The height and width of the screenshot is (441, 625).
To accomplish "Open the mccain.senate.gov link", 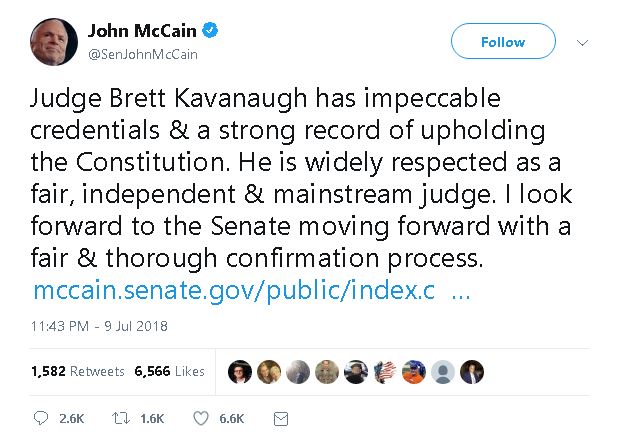I will pos(236,293).
